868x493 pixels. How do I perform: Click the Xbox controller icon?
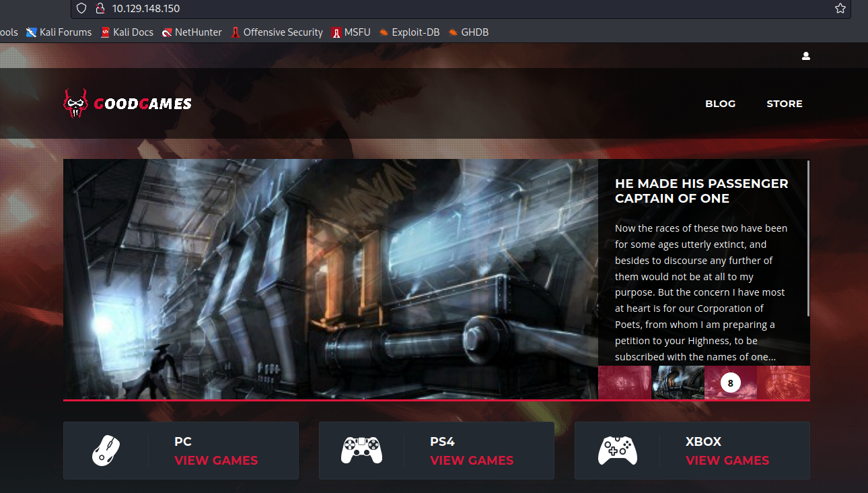click(x=617, y=451)
